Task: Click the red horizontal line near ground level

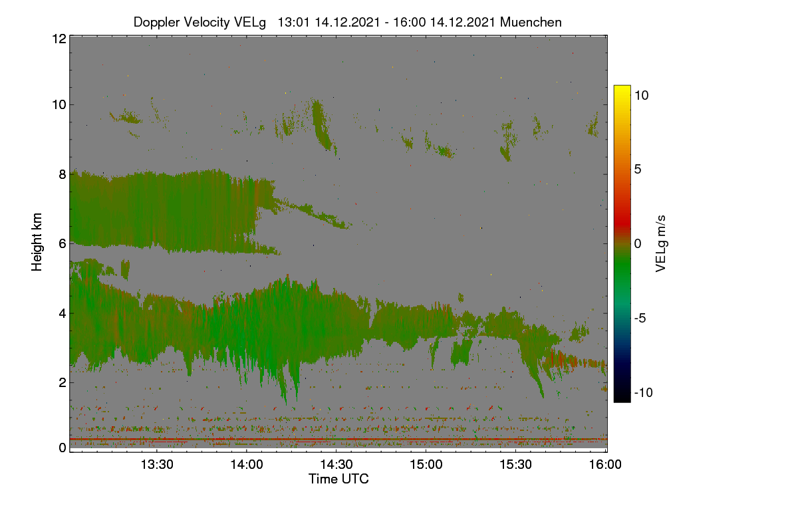Action: pyautogui.click(x=338, y=440)
